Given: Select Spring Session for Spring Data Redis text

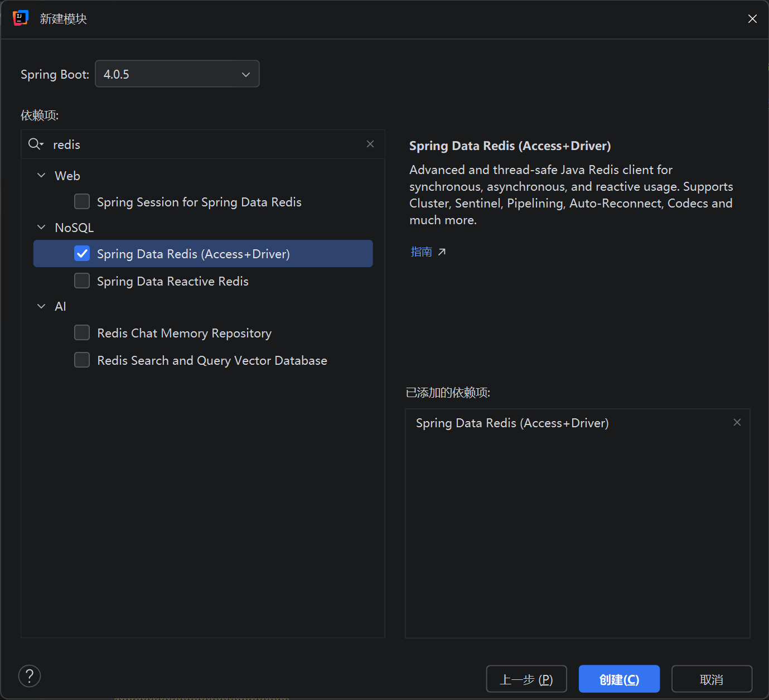Looking at the screenshot, I should 199,202.
